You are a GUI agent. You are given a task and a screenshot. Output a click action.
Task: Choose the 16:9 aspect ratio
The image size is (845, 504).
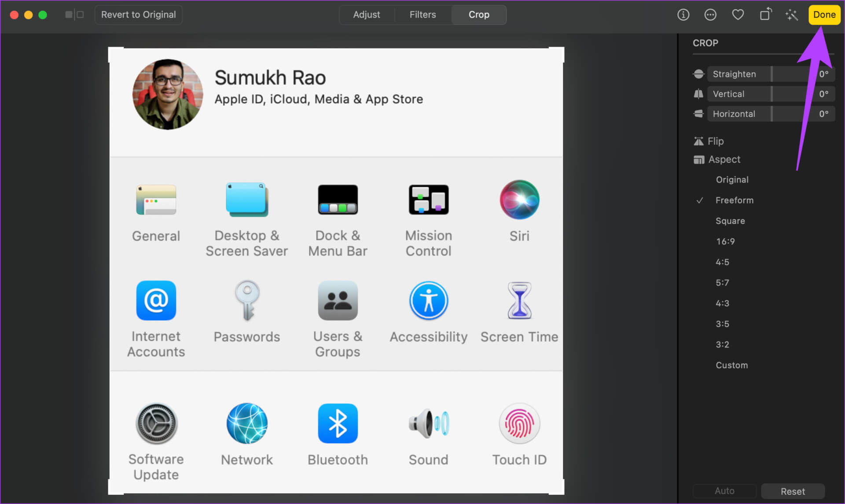tap(725, 241)
